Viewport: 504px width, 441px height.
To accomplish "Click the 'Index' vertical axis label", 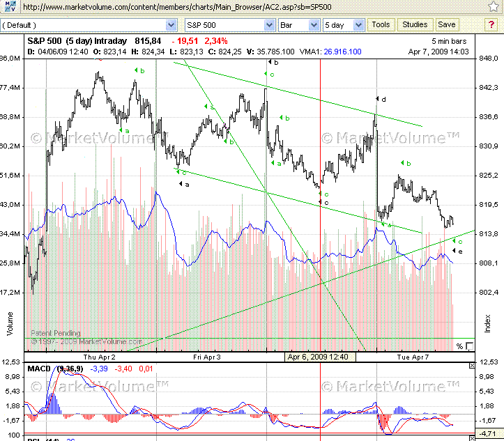I will 487,324.
